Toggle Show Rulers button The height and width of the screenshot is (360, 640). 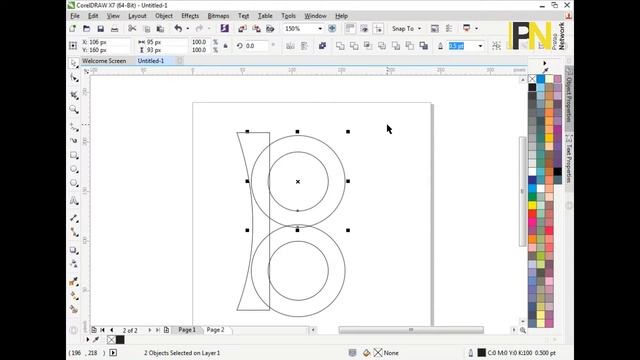pos(350,29)
